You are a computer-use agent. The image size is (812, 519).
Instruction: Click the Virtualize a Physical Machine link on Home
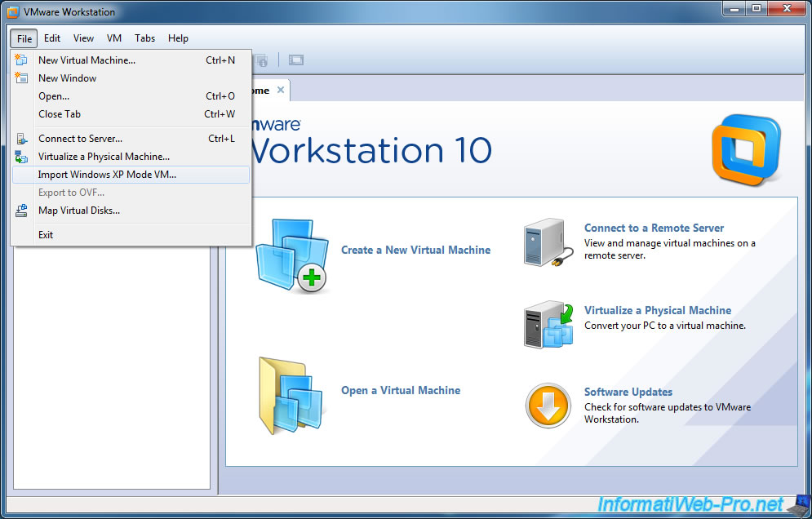(658, 310)
